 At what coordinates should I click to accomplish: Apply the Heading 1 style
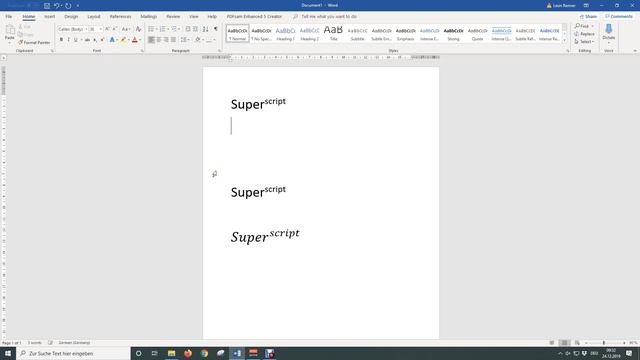pyautogui.click(x=285, y=33)
